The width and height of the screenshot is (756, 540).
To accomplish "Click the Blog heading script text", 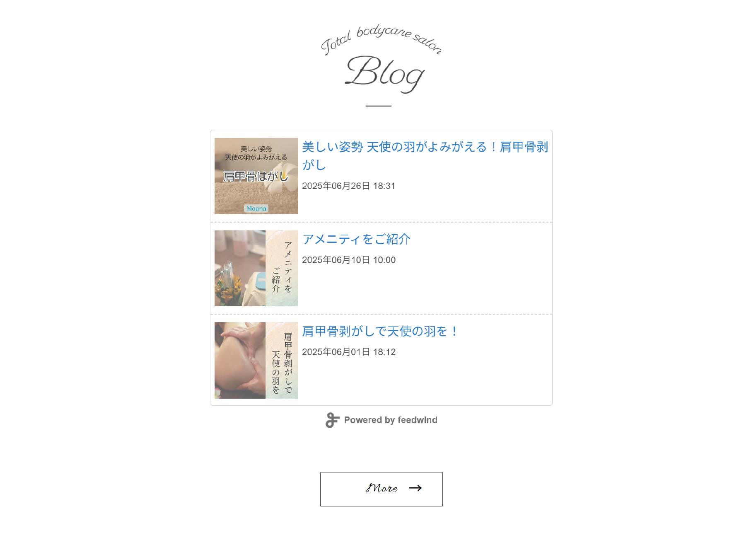I will (x=385, y=74).
